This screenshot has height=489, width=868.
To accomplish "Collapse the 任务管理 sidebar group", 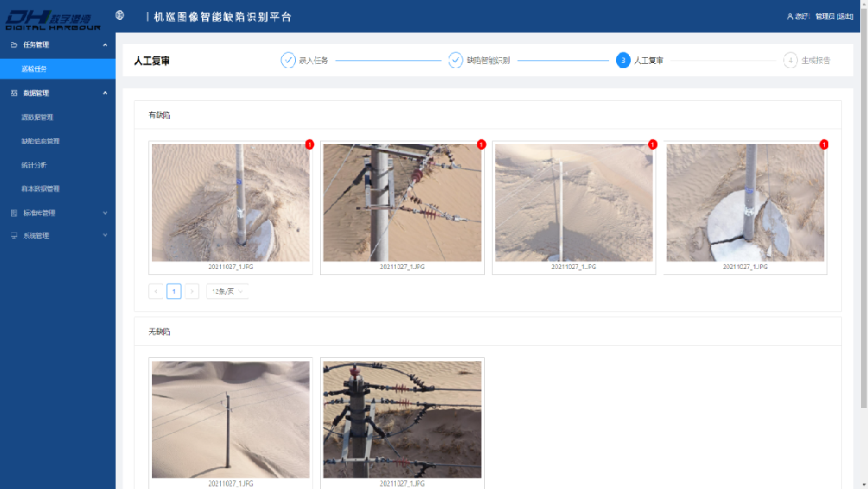I will 104,45.
